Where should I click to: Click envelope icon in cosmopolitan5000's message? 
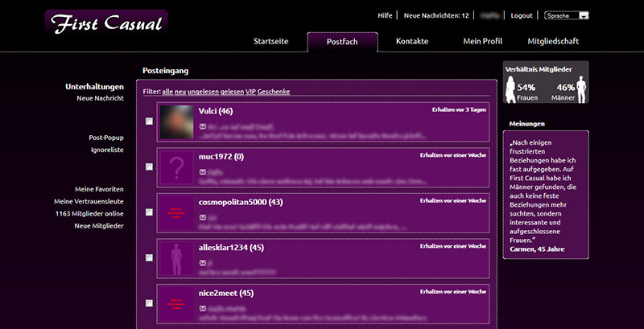coord(203,217)
